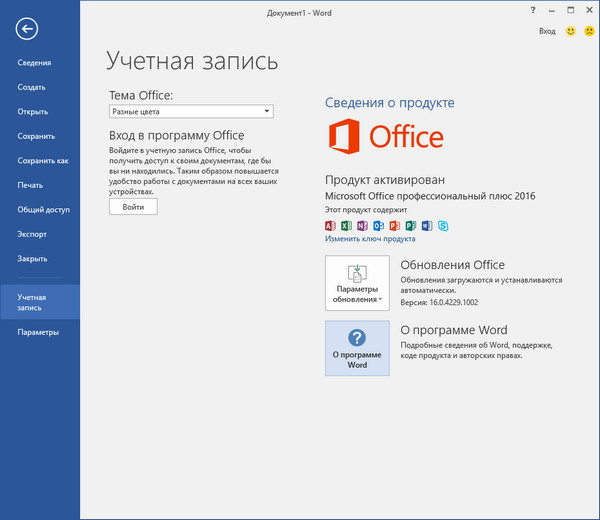Click the Publisher icon in product list
This screenshot has width=600, height=520.
tap(409, 226)
